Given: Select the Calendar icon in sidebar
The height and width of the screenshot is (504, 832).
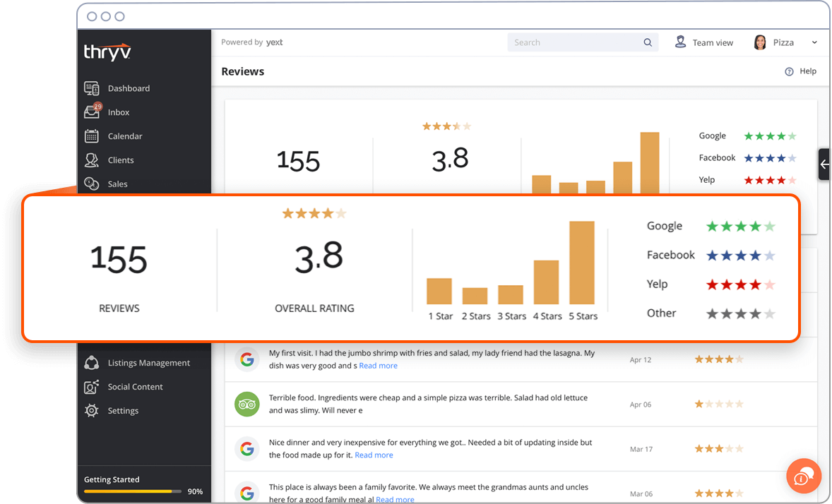Looking at the screenshot, I should point(91,136).
